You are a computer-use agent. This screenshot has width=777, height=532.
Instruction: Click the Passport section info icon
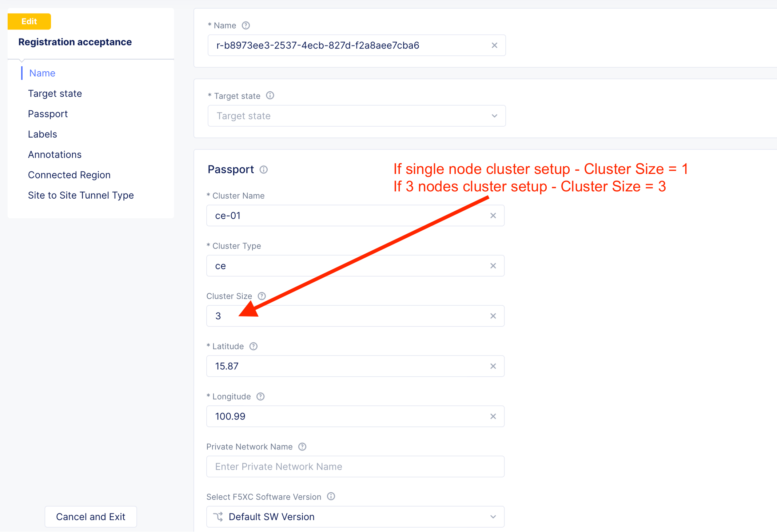(264, 170)
